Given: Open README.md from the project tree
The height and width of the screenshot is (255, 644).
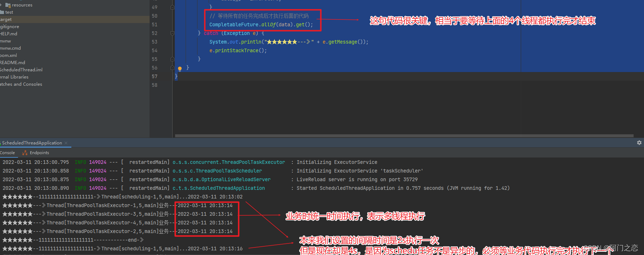Looking at the screenshot, I should (13, 63).
